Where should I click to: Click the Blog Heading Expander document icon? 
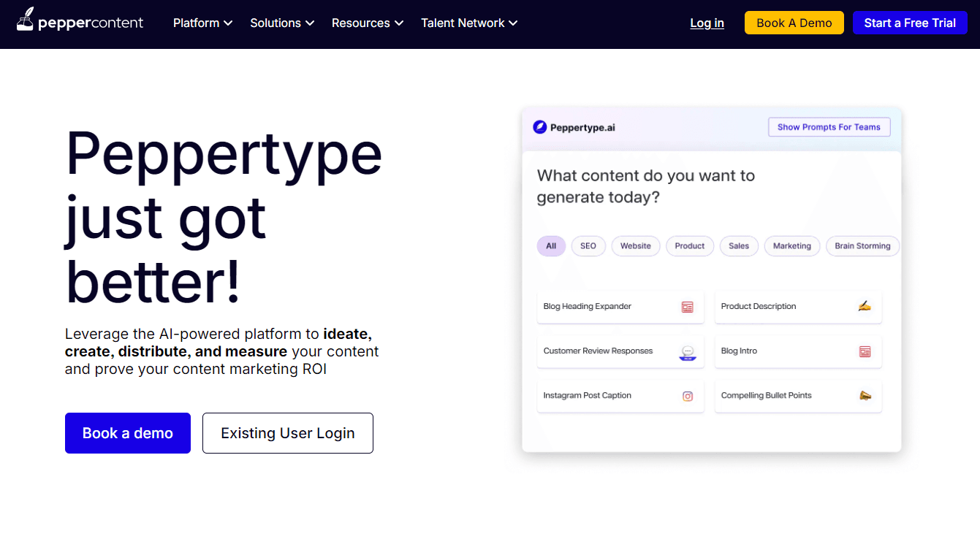click(687, 307)
